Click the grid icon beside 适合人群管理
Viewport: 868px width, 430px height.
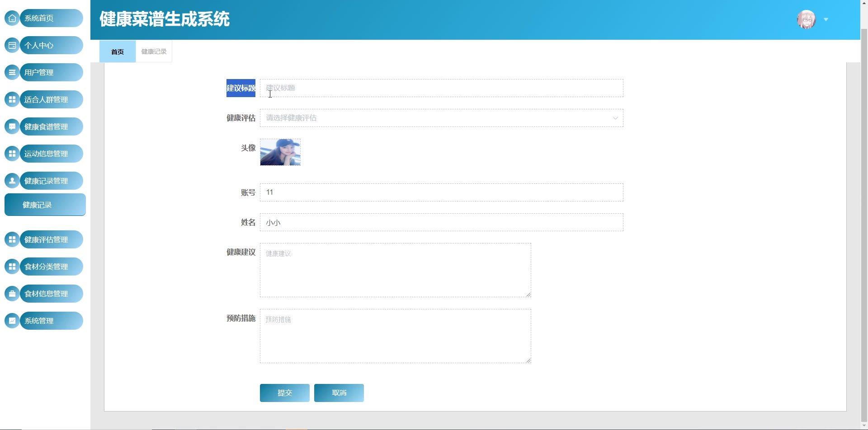(12, 99)
